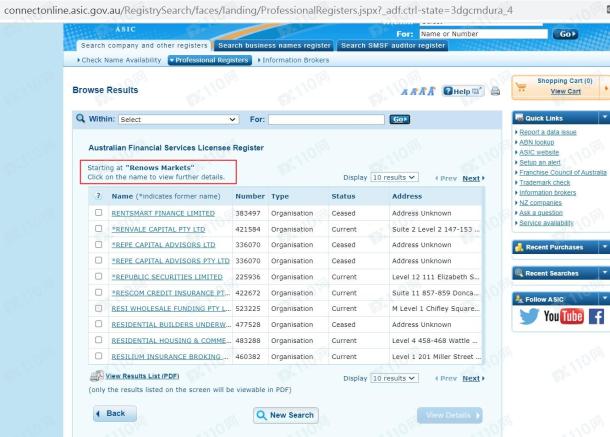The image size is (610, 437).
Task: Open REPUBLIC SECURITIES LIMITED details link
Action: tap(167, 277)
